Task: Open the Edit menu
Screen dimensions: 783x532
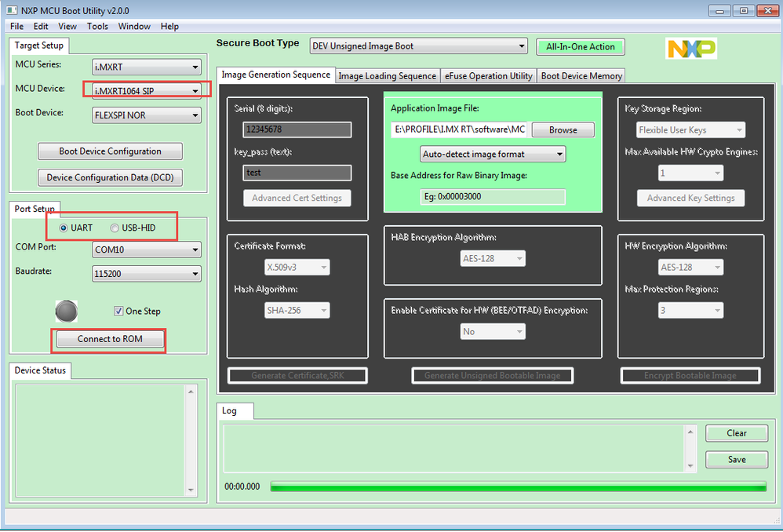Action: coord(41,26)
